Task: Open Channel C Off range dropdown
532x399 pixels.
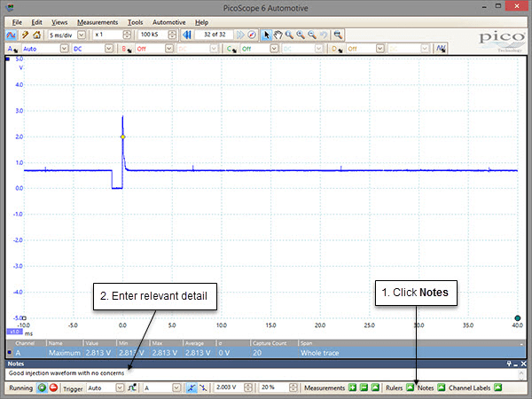Action: coord(274,49)
